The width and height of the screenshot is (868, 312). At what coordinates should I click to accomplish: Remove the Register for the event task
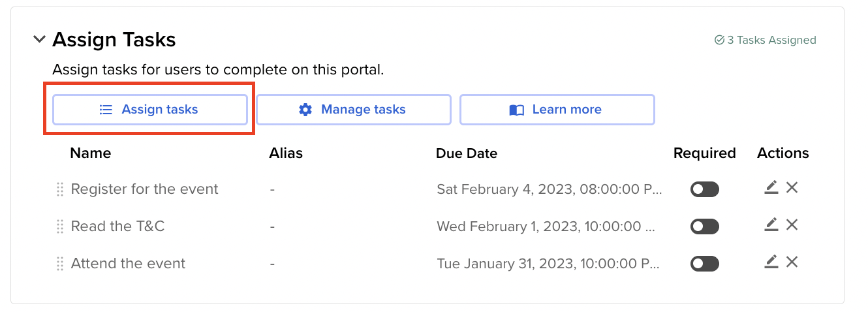[792, 188]
